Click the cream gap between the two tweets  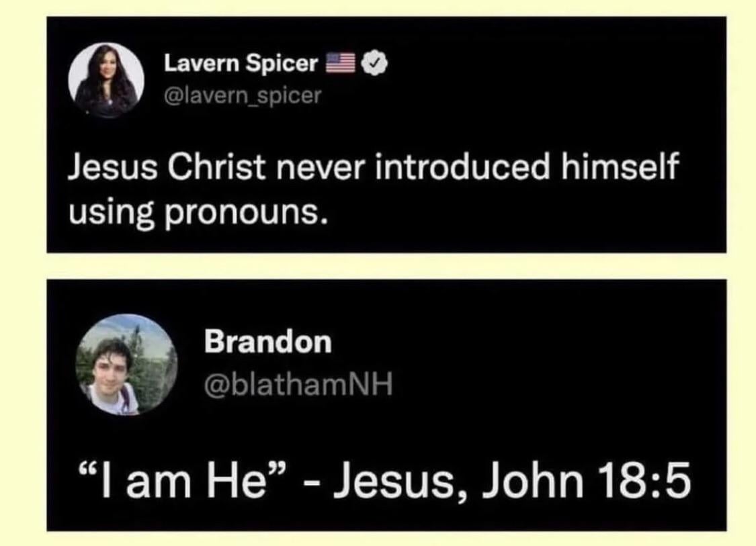(x=386, y=266)
